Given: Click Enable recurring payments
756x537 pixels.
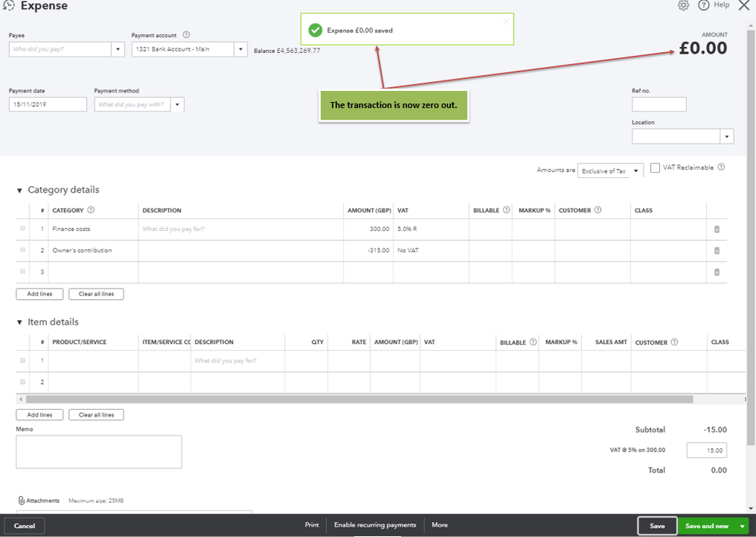Looking at the screenshot, I should click(375, 525).
